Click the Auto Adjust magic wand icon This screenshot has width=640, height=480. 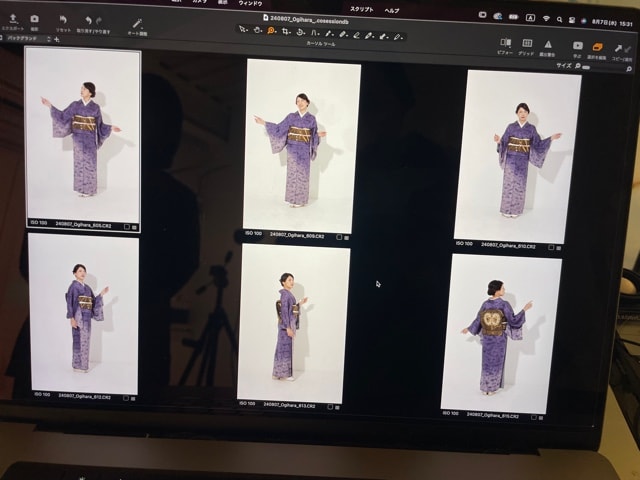[137, 23]
